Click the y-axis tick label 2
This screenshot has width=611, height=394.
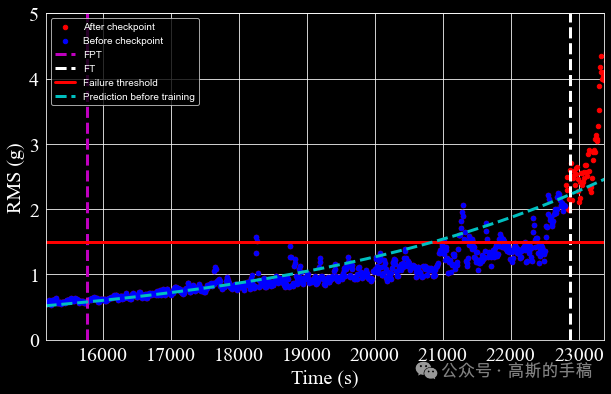click(x=34, y=210)
